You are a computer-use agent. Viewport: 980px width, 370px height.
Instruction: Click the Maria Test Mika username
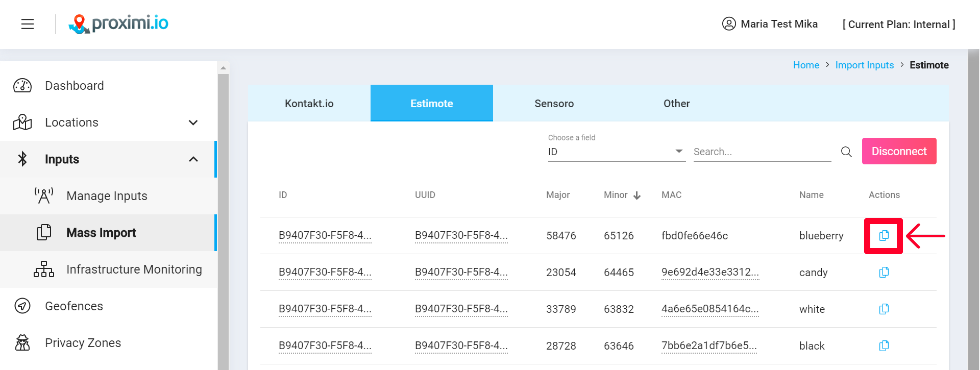tap(779, 24)
